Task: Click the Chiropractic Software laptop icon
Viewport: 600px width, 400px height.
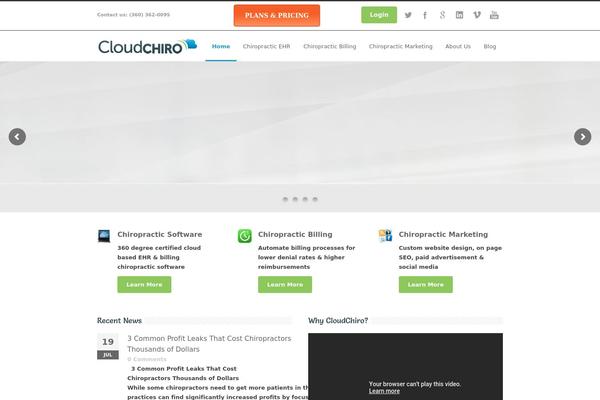Action: [x=104, y=236]
